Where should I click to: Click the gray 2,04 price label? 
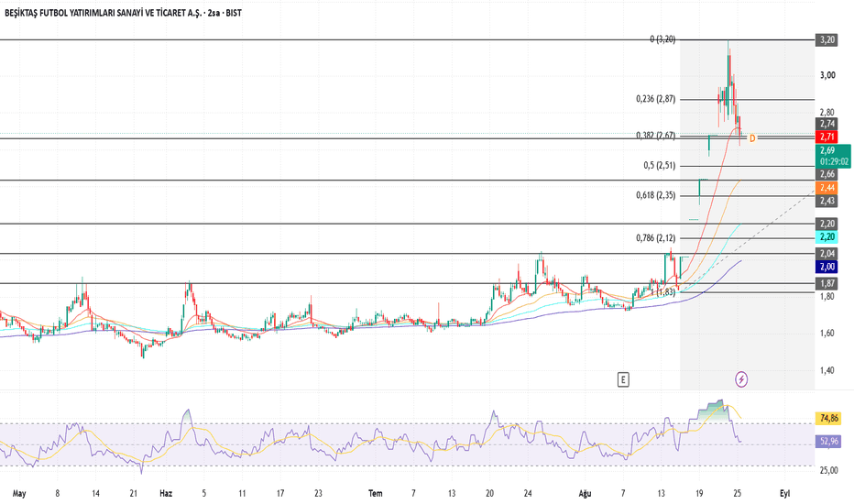(x=827, y=253)
